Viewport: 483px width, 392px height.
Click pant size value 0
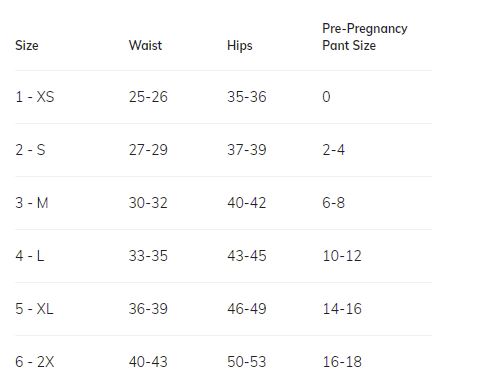[x=326, y=97]
